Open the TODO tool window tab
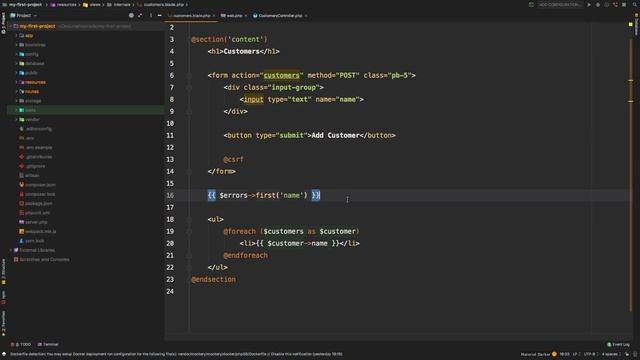Screen dimensions: 640x360 (21, 344)
